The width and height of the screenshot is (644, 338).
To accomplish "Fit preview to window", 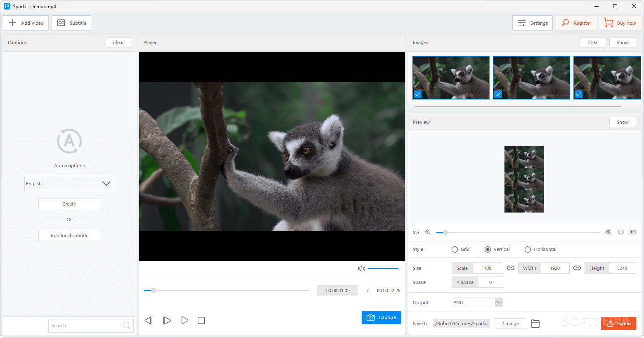I will pos(620,232).
